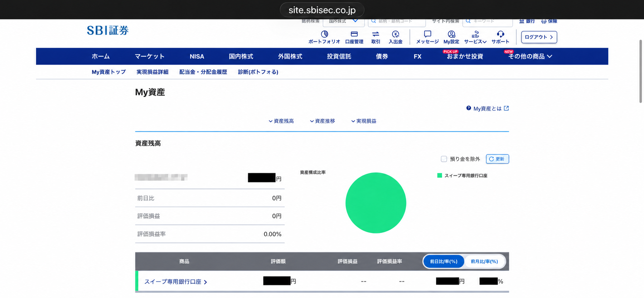This screenshot has height=298, width=644.
Task: Click the site.sbisec.co.jp address bar
Action: coord(322,10)
